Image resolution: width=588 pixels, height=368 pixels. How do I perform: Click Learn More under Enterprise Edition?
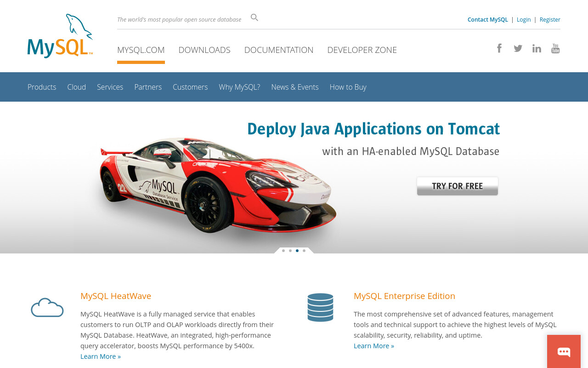click(374, 346)
